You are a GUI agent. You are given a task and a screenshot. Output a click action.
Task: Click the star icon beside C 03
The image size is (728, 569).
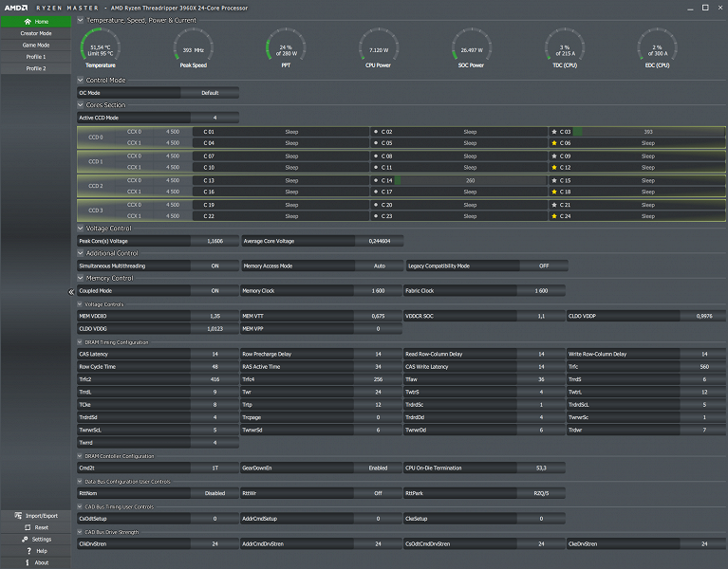554,132
